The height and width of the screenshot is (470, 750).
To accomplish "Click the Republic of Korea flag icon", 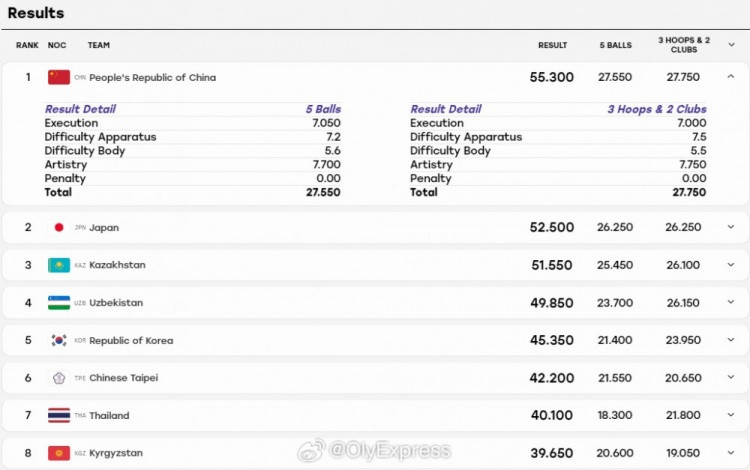I will click(x=59, y=340).
